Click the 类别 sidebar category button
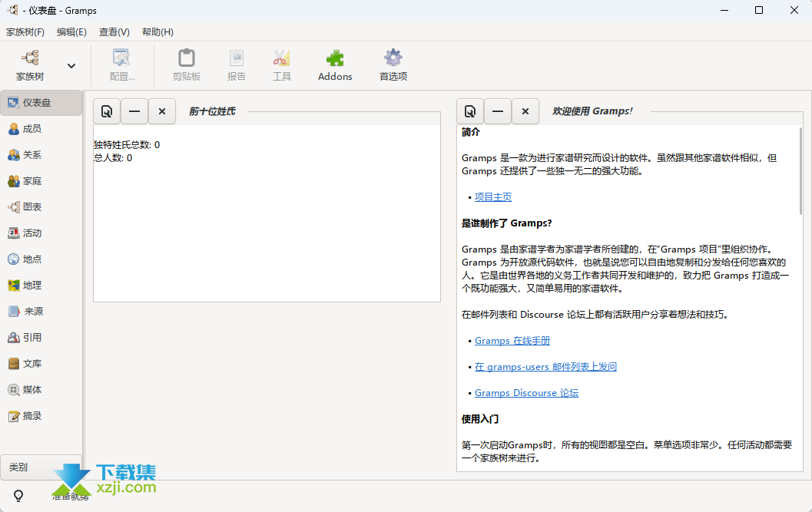 pos(41,467)
